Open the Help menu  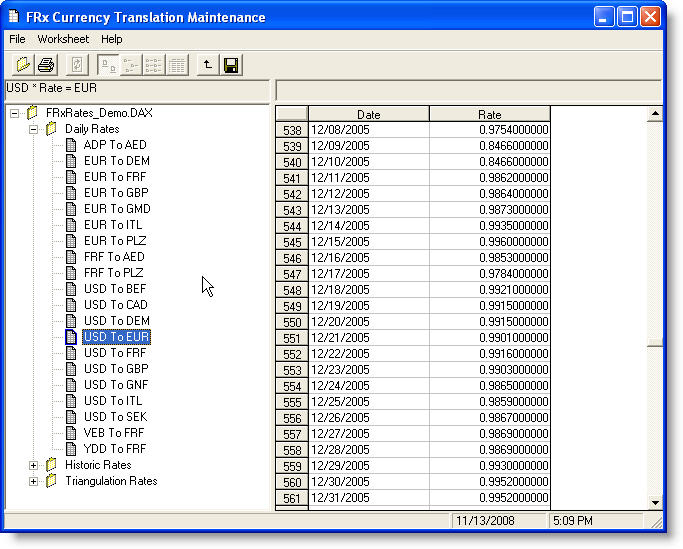112,39
